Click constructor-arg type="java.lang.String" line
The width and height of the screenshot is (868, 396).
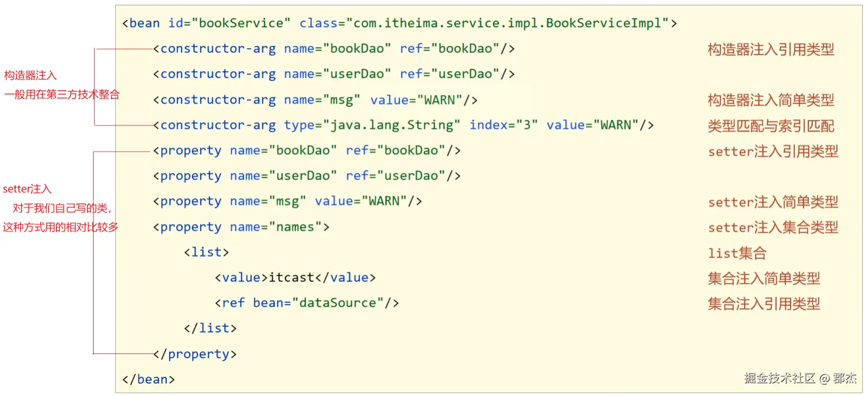[x=403, y=125]
